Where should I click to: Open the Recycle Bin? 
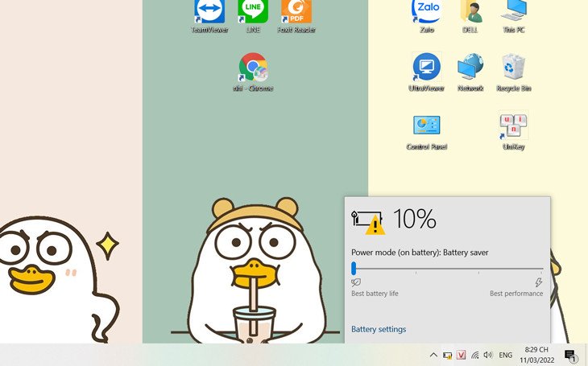coord(514,69)
